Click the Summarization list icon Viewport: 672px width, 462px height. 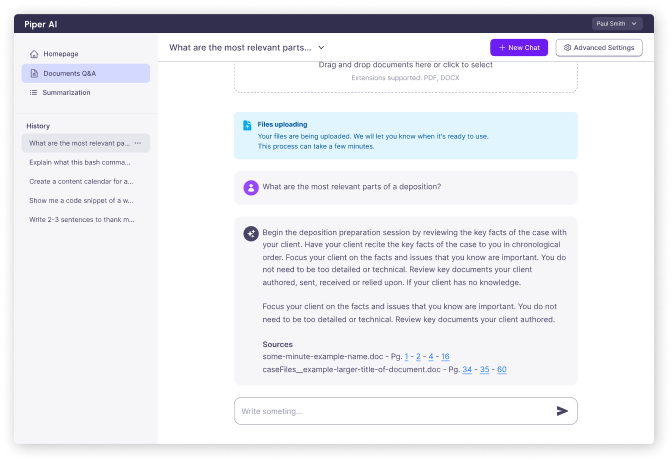coord(33,93)
